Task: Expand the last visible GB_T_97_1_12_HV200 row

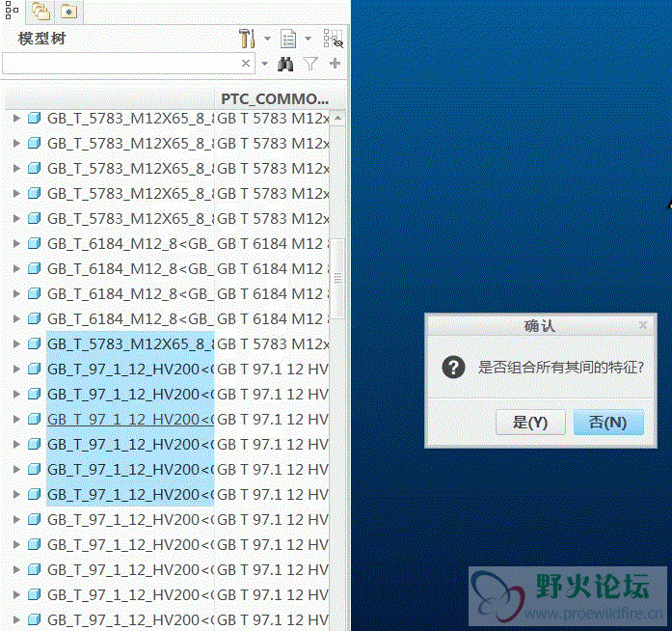Action: [16, 619]
